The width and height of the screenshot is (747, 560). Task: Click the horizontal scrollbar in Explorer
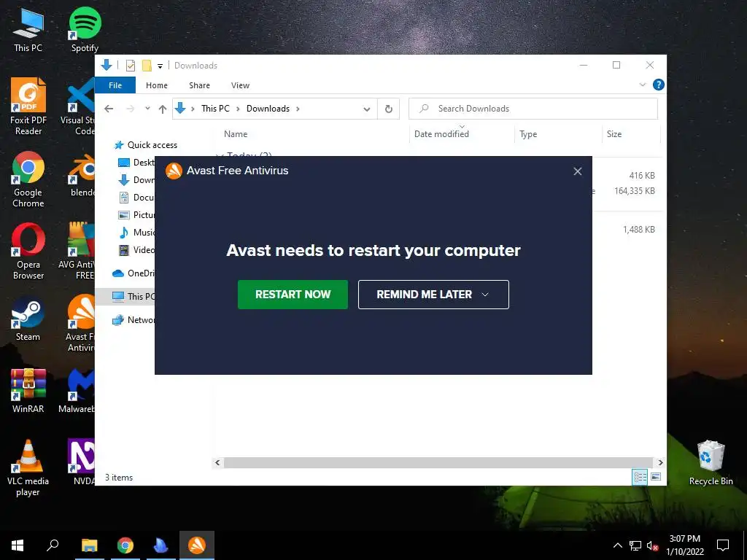pos(438,462)
